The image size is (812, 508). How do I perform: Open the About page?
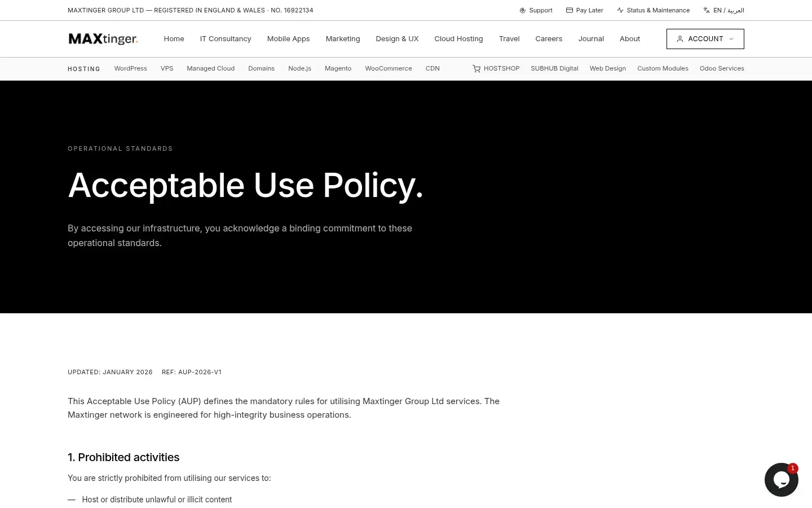pos(630,39)
